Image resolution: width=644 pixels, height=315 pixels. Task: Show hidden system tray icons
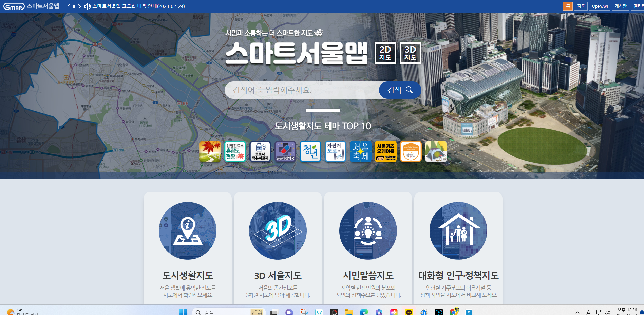tap(577, 312)
